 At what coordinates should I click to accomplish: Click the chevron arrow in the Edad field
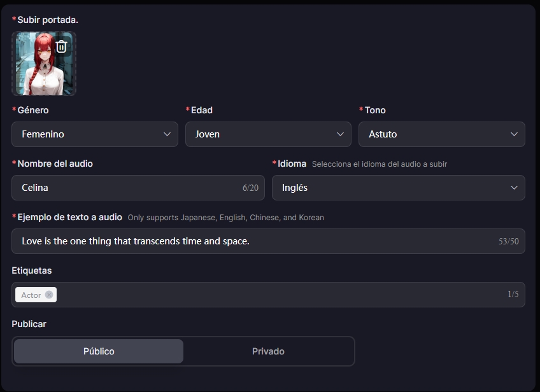(x=340, y=134)
